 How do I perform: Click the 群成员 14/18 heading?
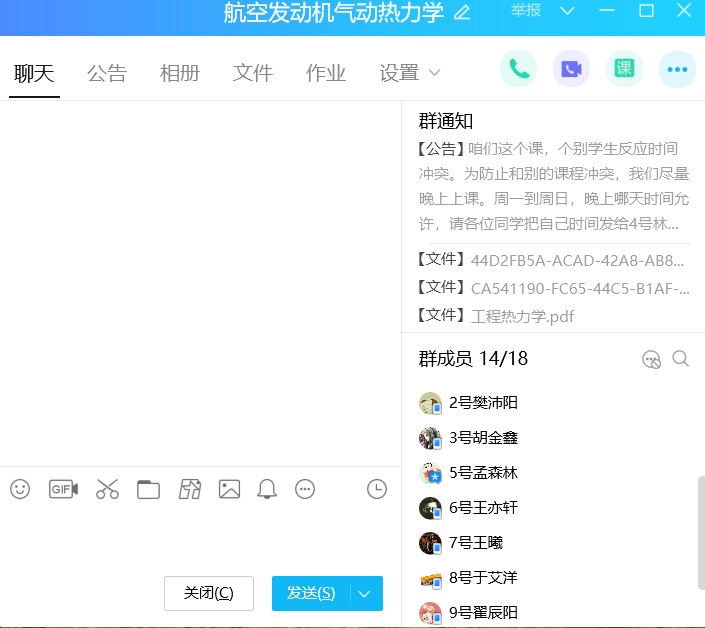pyautogui.click(x=473, y=359)
